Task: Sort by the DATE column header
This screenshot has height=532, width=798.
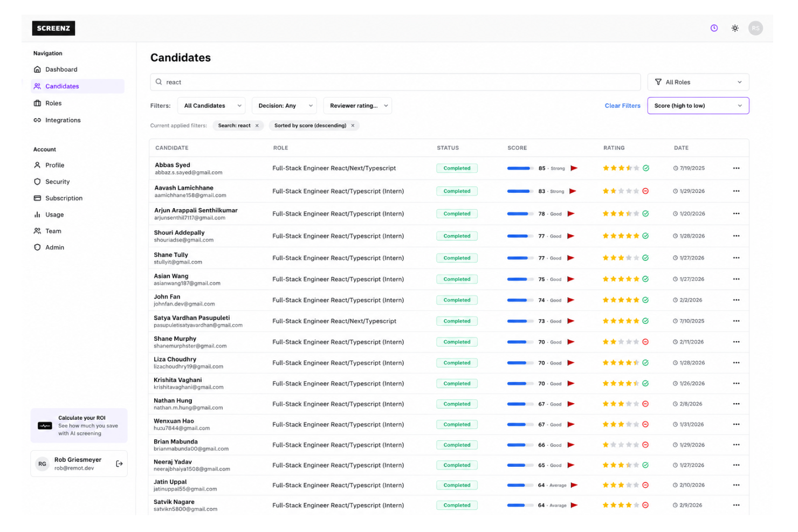Action: point(681,148)
